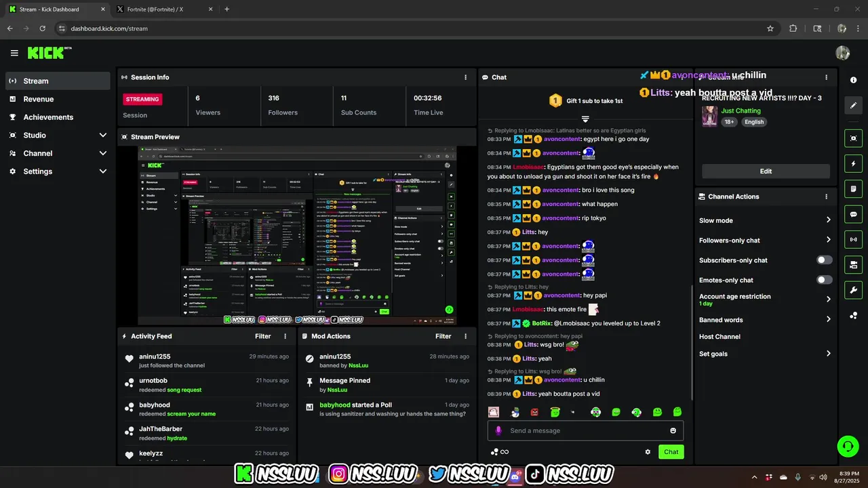The image size is (868, 488).
Task: Toggle Subscribers-only chat switch
Action: pos(825,260)
